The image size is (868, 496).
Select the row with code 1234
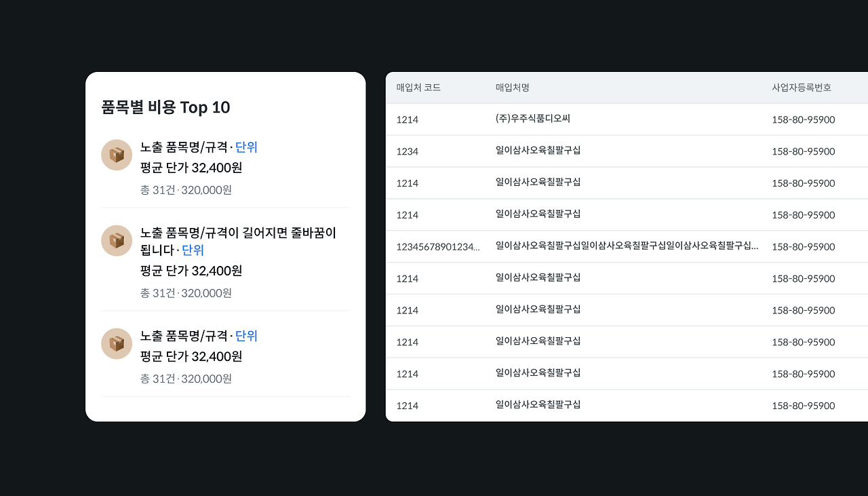pos(627,151)
